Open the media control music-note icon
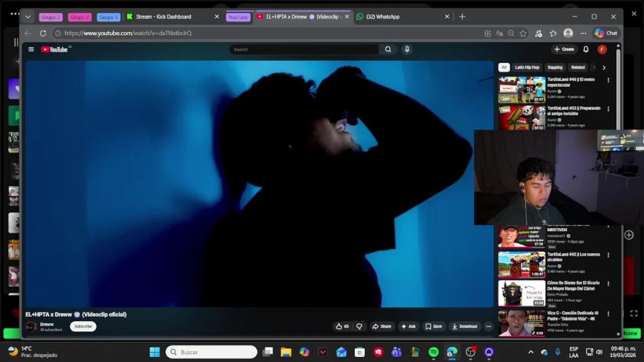Image resolution: width=644 pixels, height=362 pixels. point(538,33)
